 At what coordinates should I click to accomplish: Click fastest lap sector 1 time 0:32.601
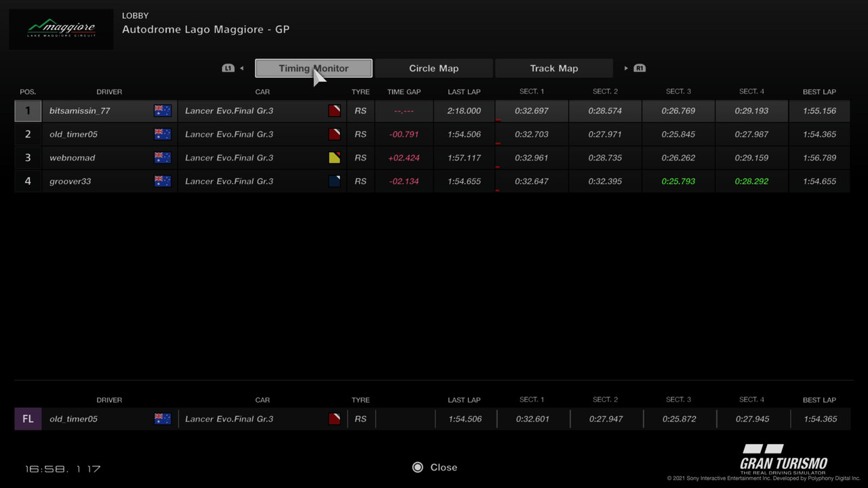(532, 419)
